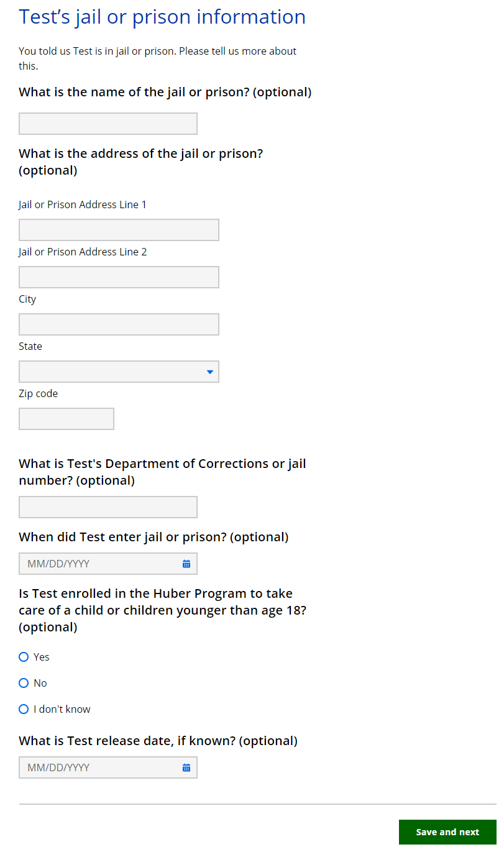This screenshot has width=504, height=852.
Task: Click the No option label
Action: pos(40,683)
